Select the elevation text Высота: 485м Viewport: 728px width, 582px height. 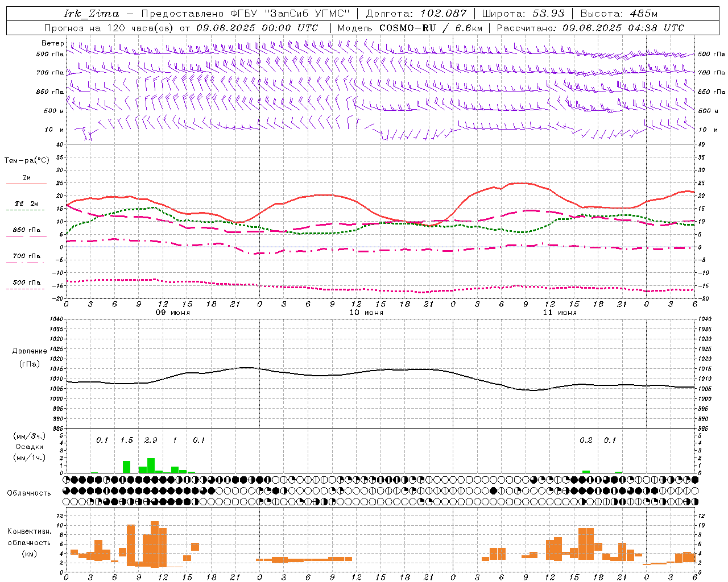(619, 14)
